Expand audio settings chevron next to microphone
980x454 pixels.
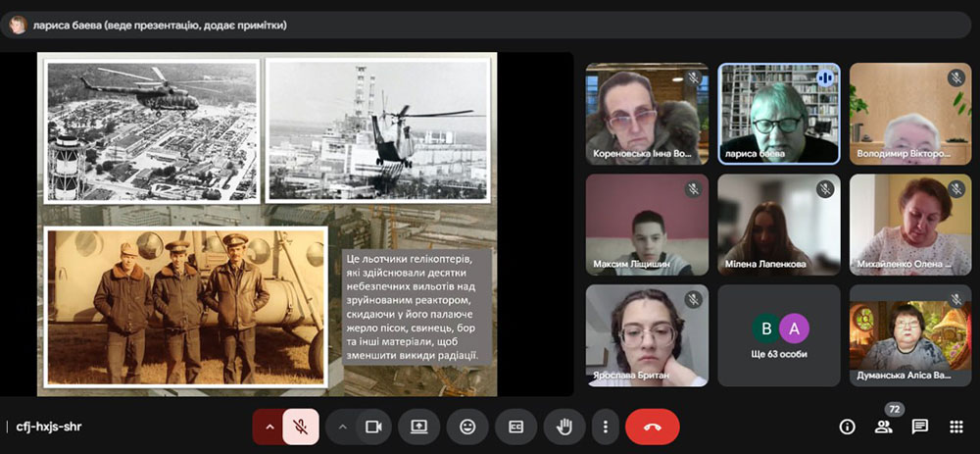(269, 427)
